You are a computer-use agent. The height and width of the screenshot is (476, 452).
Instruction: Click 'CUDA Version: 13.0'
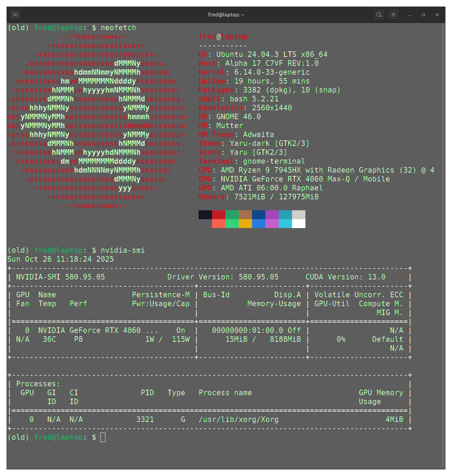(346, 277)
